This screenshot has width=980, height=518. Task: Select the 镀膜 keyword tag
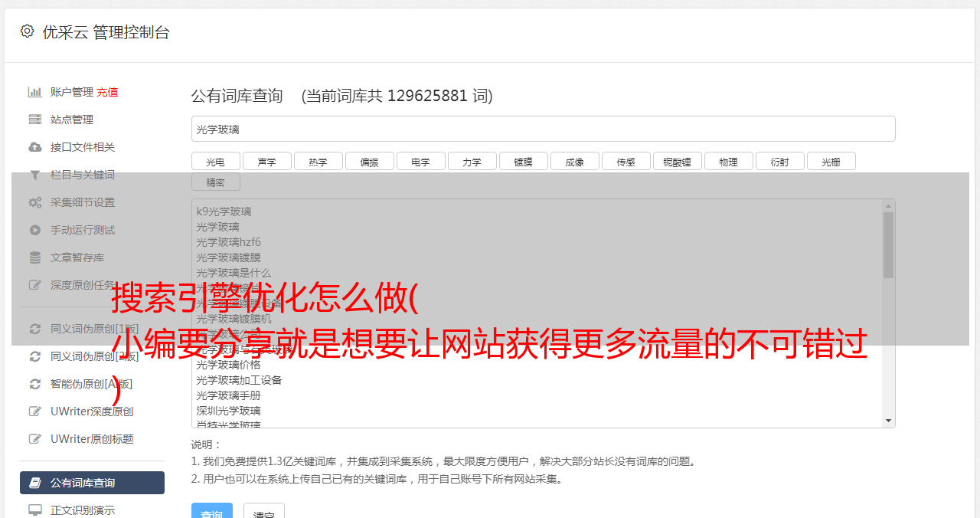click(x=524, y=161)
